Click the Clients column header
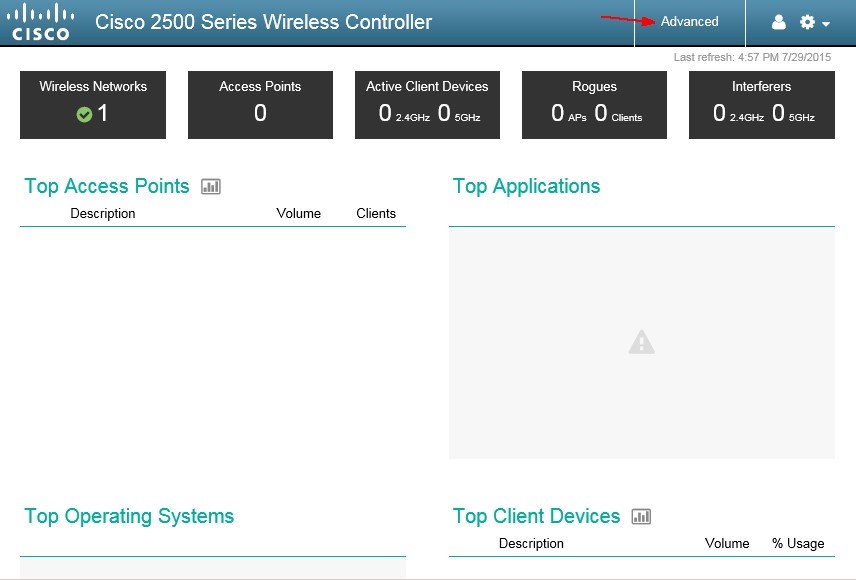This screenshot has width=856, height=580. point(376,214)
